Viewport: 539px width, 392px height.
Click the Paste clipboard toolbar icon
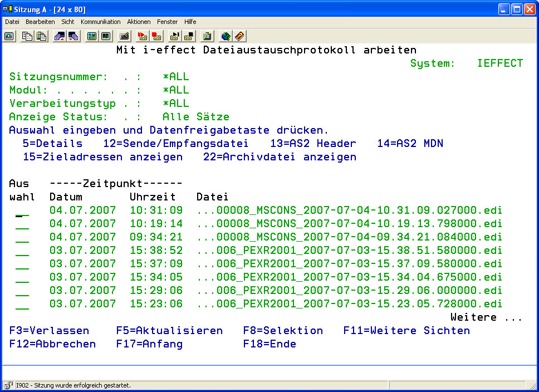coord(41,36)
